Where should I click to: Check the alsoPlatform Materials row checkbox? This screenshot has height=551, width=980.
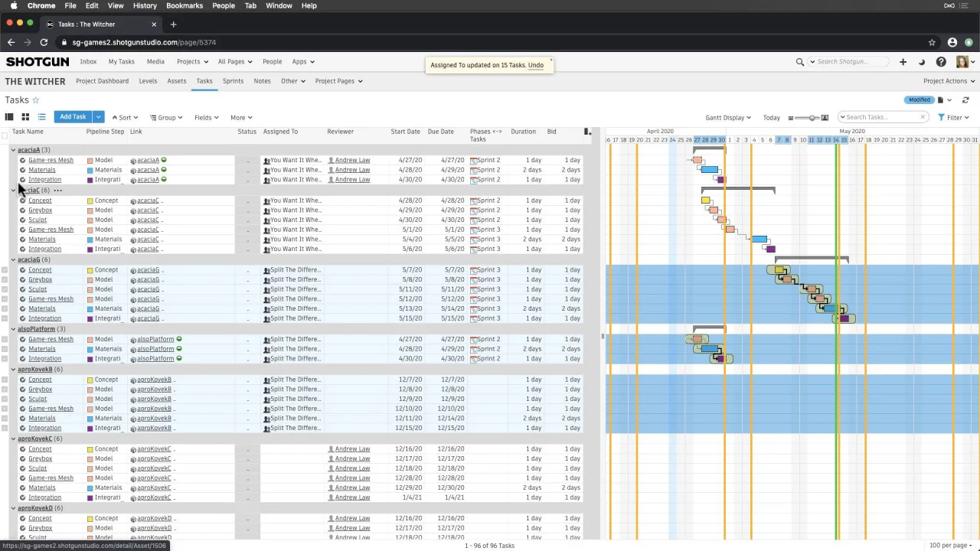click(5, 349)
